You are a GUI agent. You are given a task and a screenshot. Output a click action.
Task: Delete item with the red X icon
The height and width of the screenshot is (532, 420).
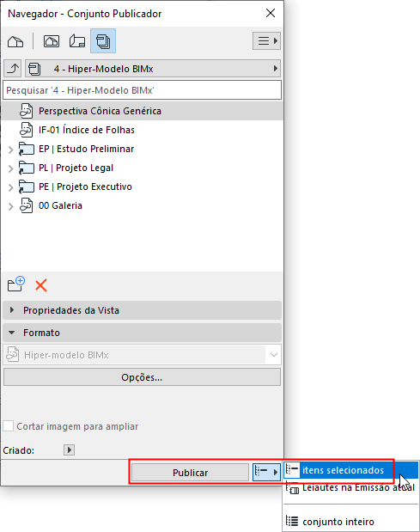[x=41, y=285]
